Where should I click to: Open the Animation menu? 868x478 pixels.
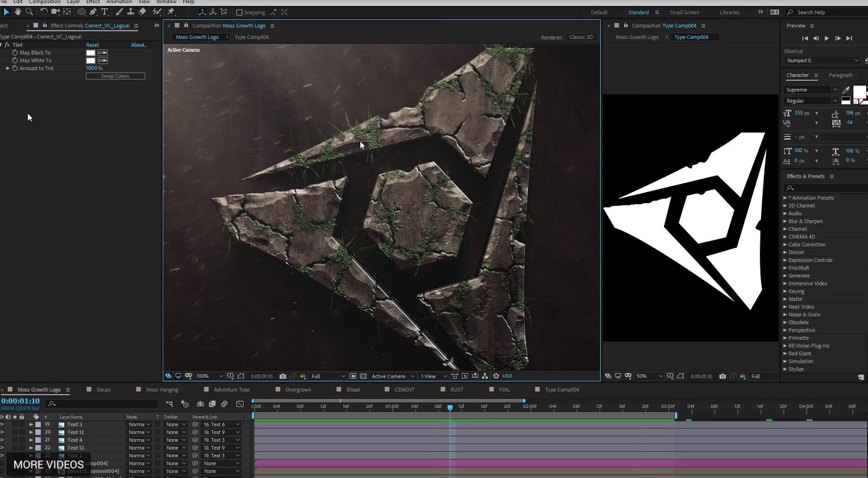point(119,2)
